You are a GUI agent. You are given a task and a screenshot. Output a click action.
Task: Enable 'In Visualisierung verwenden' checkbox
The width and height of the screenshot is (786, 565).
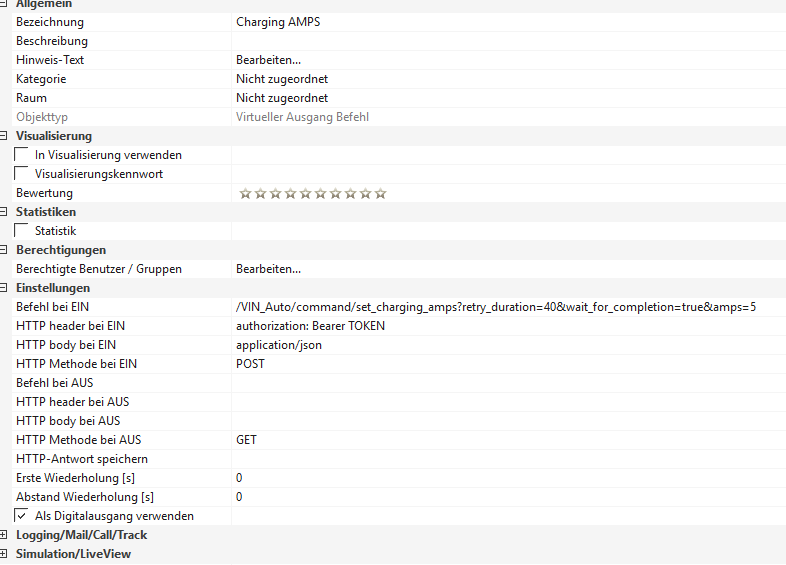pyautogui.click(x=21, y=155)
